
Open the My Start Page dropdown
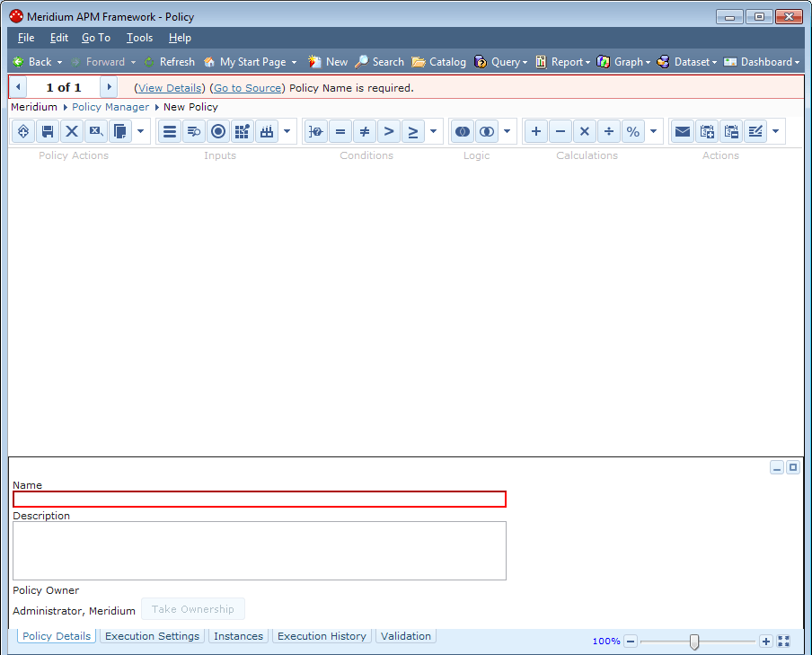pyautogui.click(x=294, y=62)
